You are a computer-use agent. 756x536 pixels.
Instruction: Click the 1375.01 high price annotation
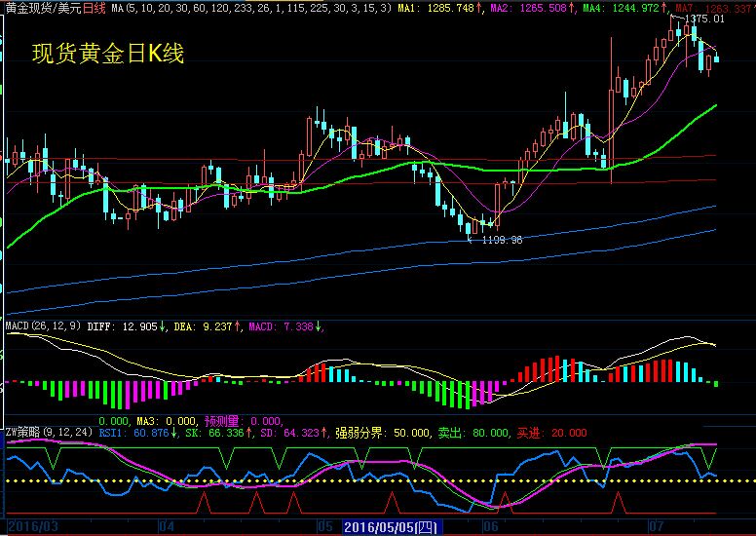coord(703,19)
